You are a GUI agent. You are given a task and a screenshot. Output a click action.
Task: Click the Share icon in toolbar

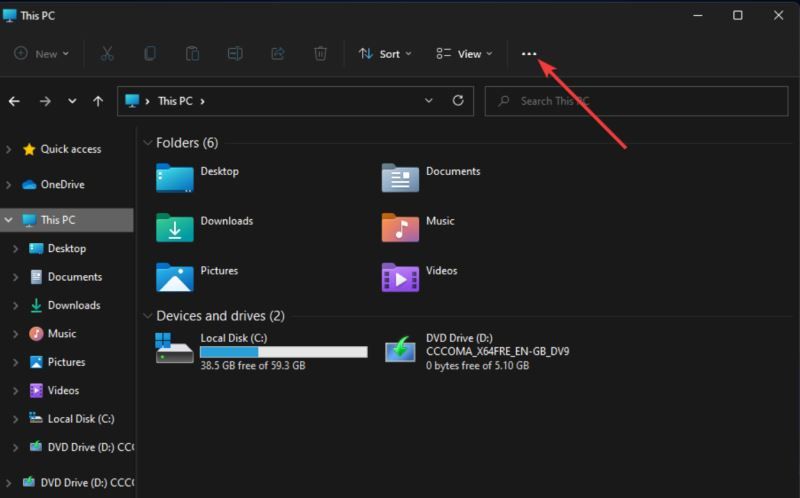point(278,54)
